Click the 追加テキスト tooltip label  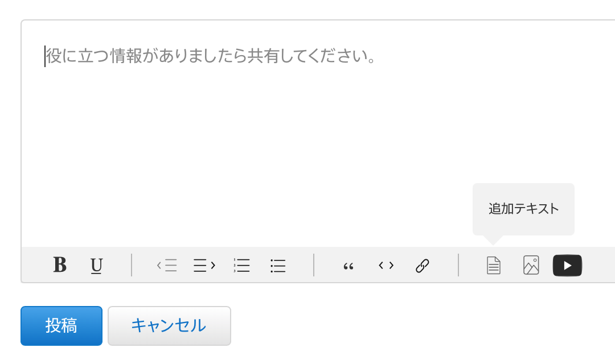coord(523,209)
